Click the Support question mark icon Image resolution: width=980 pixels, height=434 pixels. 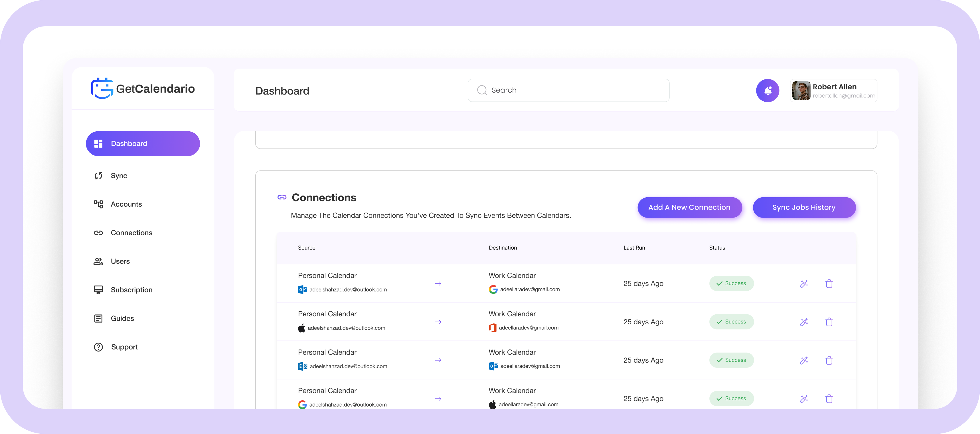(98, 347)
